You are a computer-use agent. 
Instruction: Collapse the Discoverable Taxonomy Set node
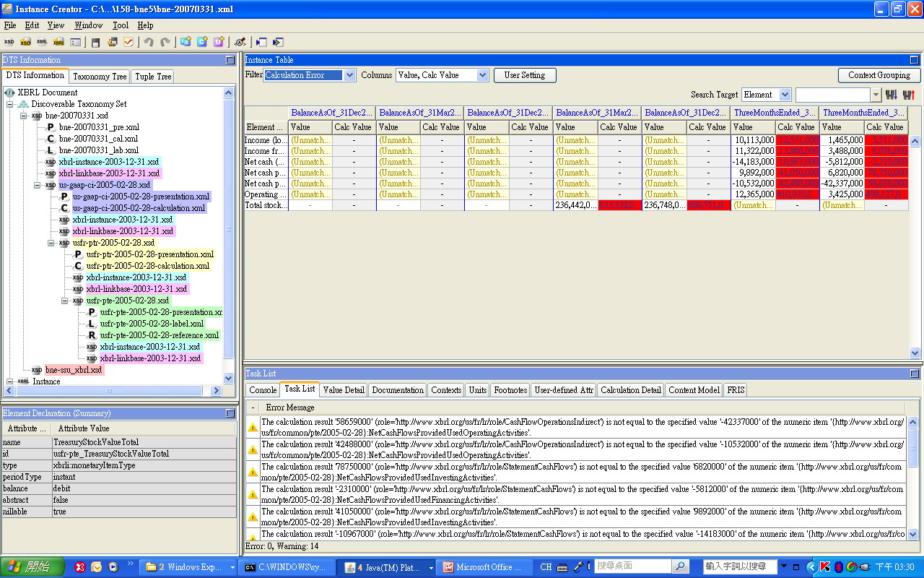point(10,104)
